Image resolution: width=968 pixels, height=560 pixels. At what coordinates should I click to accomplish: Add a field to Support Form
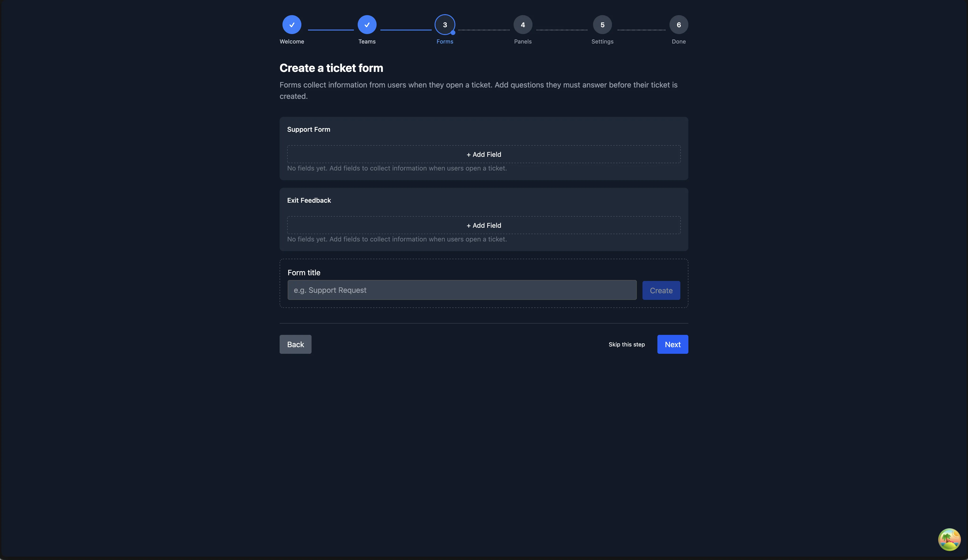pyautogui.click(x=484, y=154)
